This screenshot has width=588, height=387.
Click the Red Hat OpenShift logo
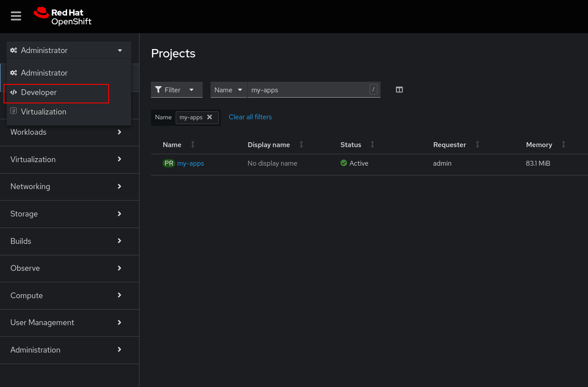coord(63,16)
